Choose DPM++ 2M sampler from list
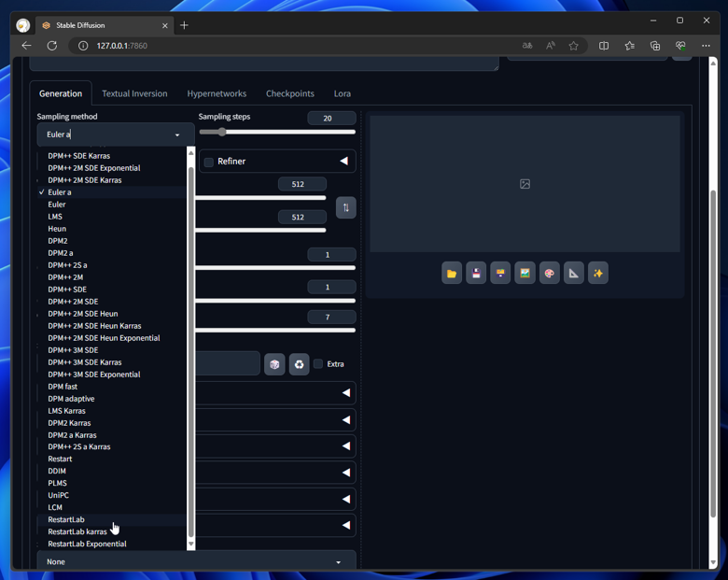Viewport: 728px width, 580px height. point(112,277)
